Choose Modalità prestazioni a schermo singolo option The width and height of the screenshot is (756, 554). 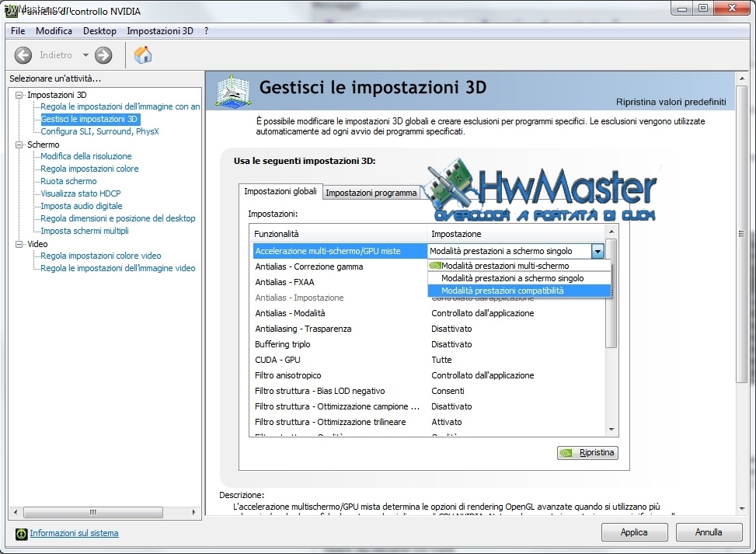point(519,278)
